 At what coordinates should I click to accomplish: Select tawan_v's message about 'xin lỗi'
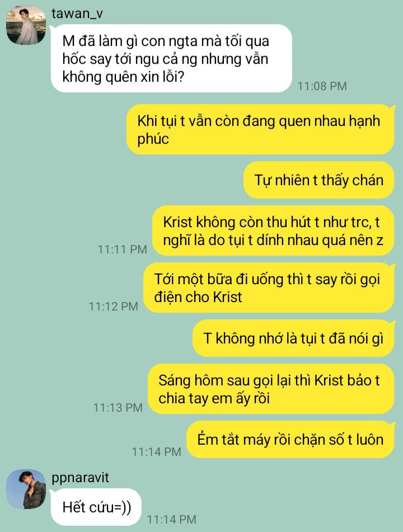pos(171,58)
